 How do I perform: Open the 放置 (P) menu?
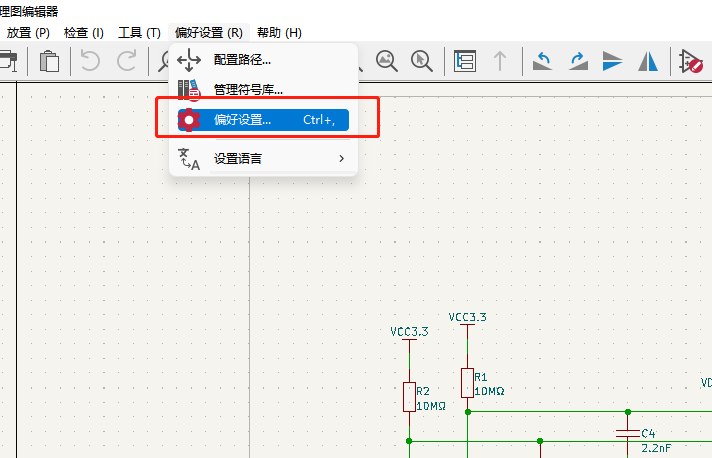tap(28, 33)
